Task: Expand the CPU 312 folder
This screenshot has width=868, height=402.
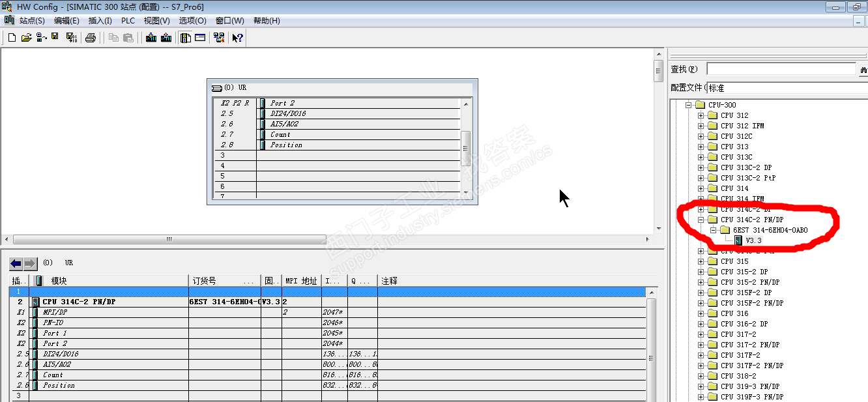Action: 701,115
